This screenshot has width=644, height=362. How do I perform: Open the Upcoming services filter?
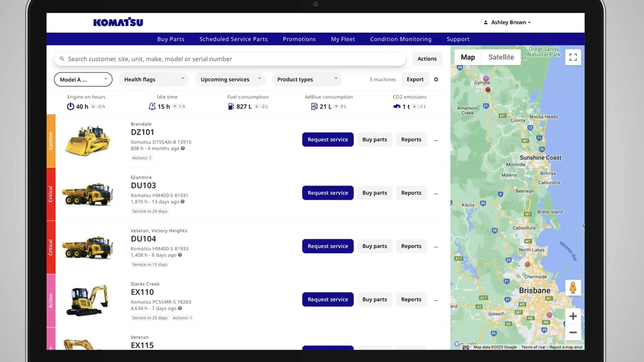pos(230,79)
